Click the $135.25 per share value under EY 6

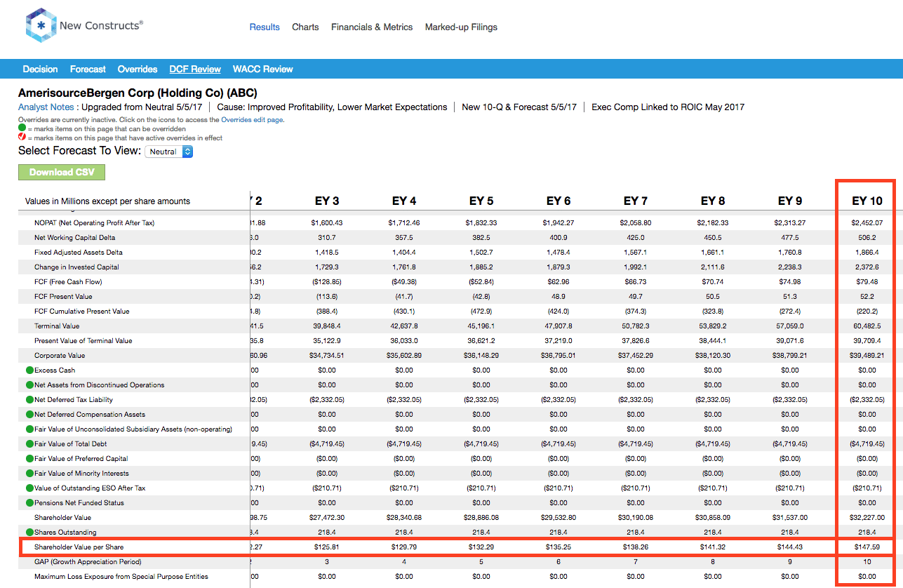pyautogui.click(x=558, y=547)
